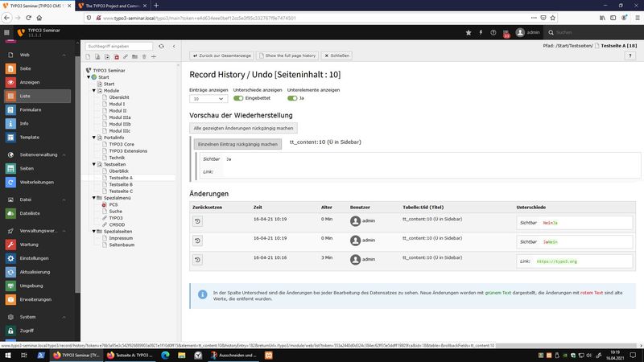Toggle Unterschiede anzeigen Eingebettet switch
The width and height of the screenshot is (644, 362).
click(x=238, y=98)
